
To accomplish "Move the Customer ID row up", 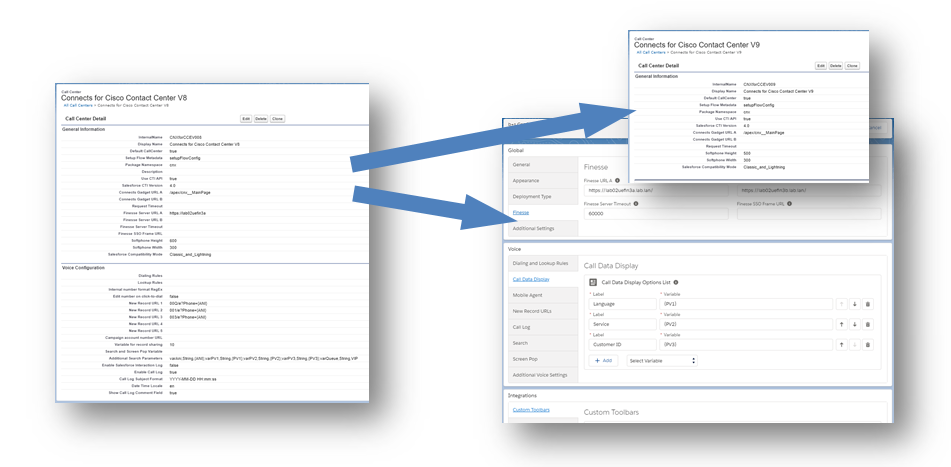I will 842,344.
